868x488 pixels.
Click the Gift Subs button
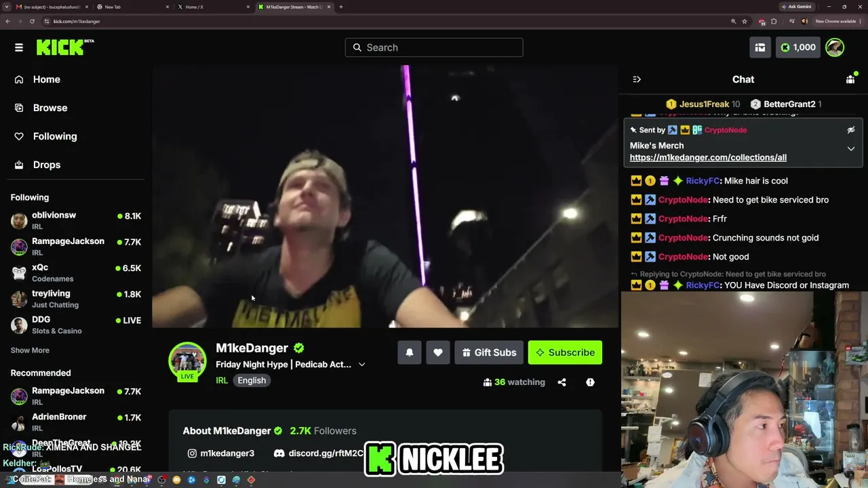(x=489, y=352)
